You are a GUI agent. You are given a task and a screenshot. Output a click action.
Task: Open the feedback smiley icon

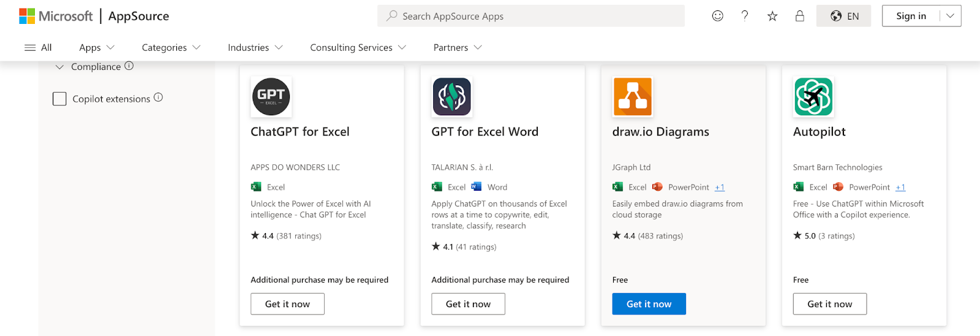(x=717, y=16)
